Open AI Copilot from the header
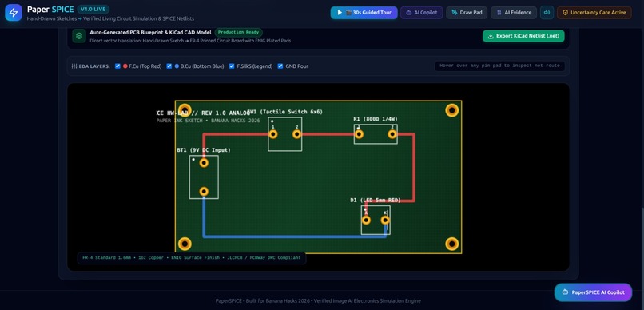This screenshot has width=644, height=310. click(x=422, y=13)
